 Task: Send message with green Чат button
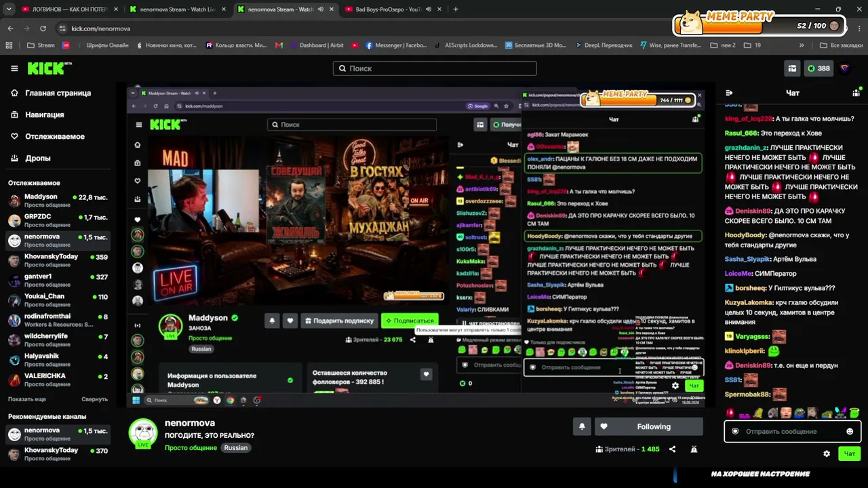[850, 453]
